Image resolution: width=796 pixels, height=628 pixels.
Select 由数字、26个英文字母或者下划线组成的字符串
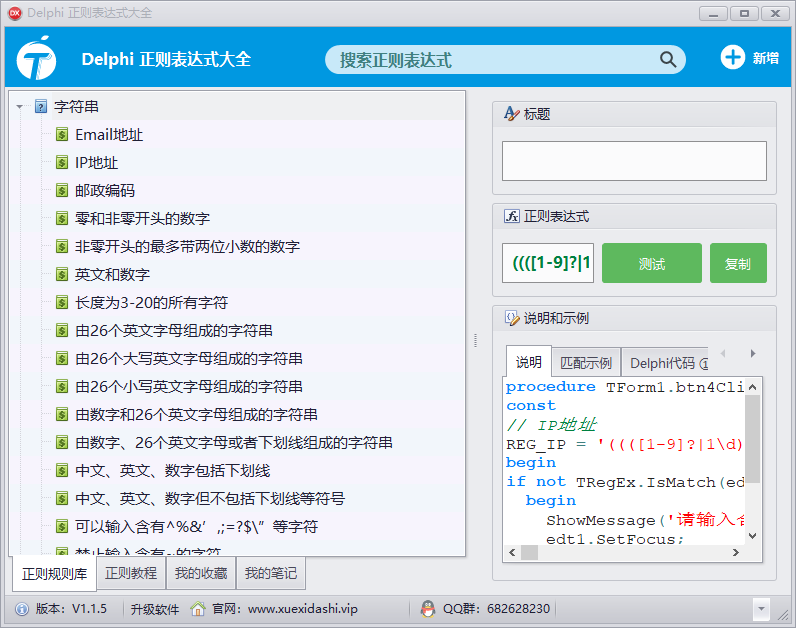(x=234, y=442)
